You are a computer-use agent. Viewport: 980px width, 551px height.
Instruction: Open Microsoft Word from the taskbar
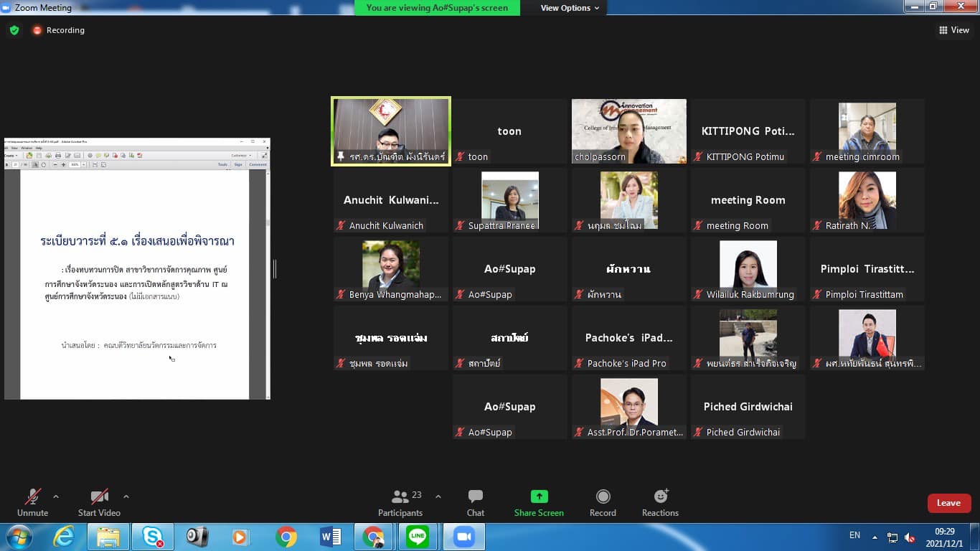330,537
